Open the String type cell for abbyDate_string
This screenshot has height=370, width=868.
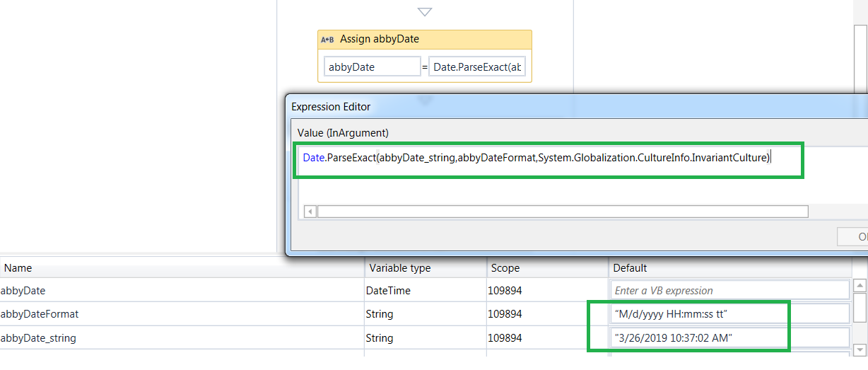(x=426, y=337)
